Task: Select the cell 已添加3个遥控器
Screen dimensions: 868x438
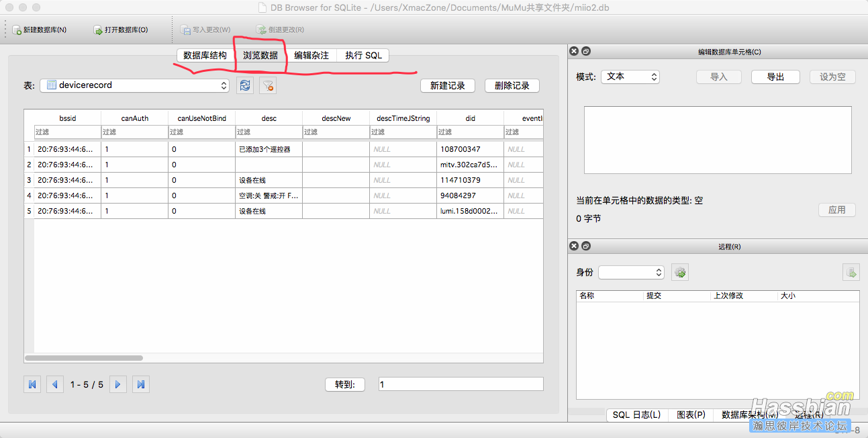Action: [x=269, y=149]
